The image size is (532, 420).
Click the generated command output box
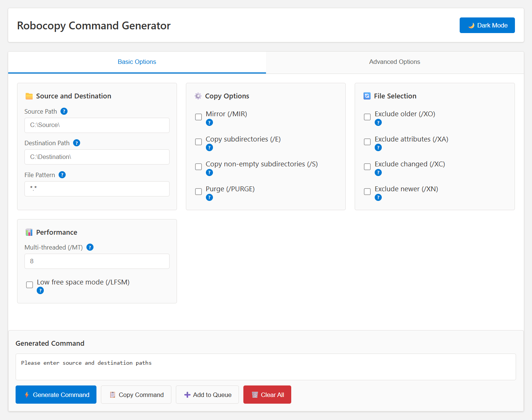(266, 367)
